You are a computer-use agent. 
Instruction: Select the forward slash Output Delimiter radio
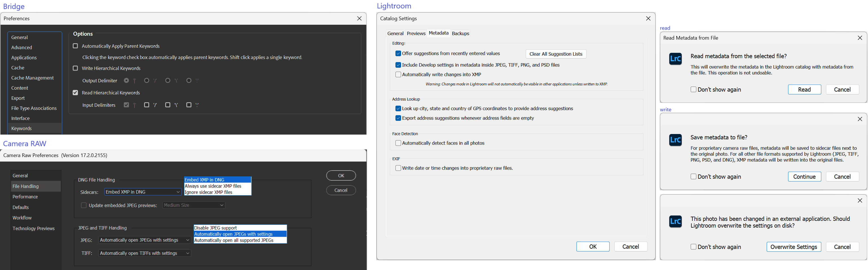click(147, 81)
